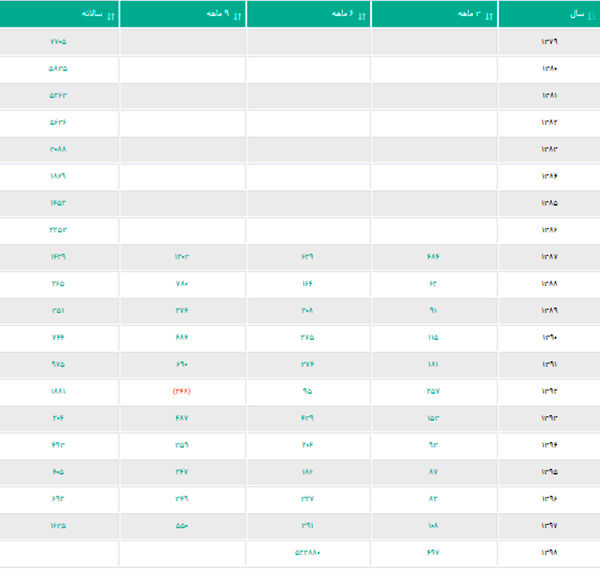Click year cell ۱۳۸۴
The image size is (600, 569).
549,176
